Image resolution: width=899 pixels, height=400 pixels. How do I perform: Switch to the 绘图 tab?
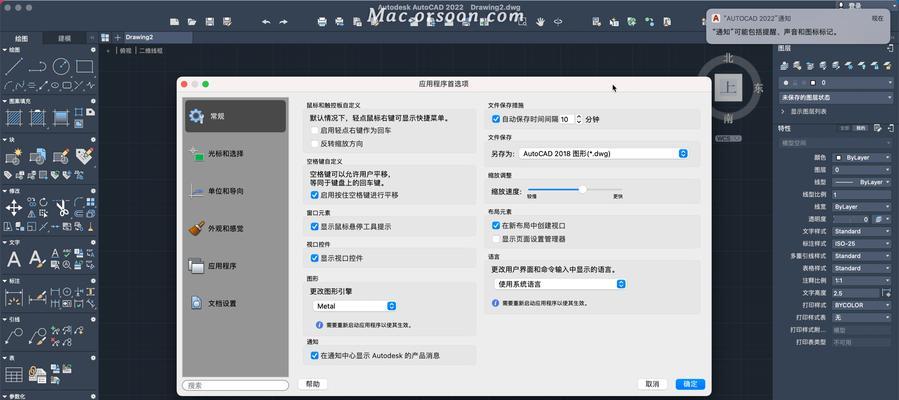(21, 38)
